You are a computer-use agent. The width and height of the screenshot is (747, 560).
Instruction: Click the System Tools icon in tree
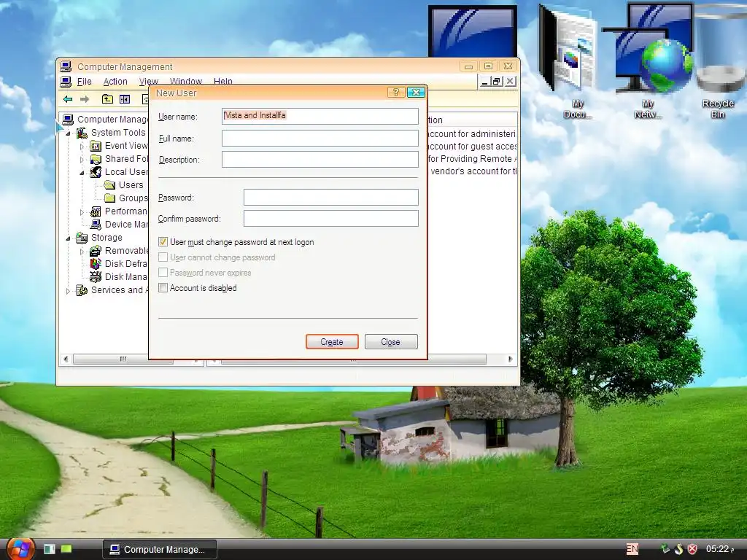point(82,133)
